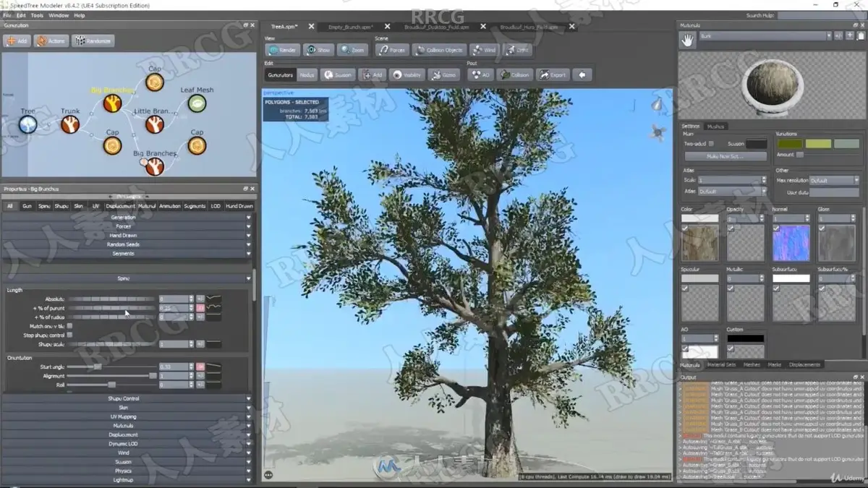
Task: Click the Render view button
Action: (x=282, y=50)
